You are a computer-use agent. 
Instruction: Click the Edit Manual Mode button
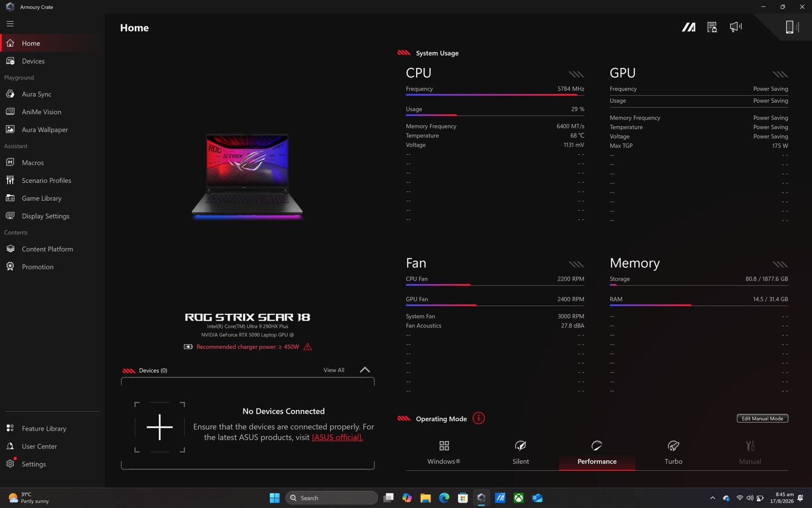pos(762,419)
